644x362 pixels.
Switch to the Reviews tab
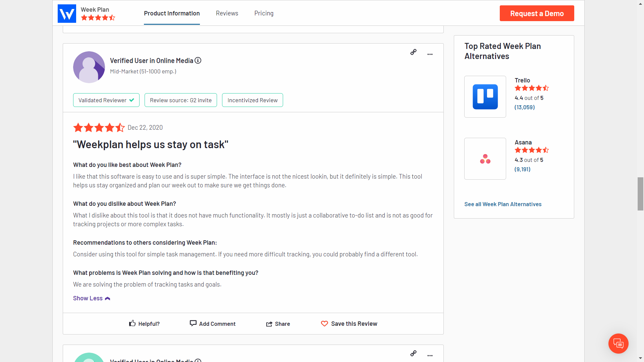tap(227, 13)
